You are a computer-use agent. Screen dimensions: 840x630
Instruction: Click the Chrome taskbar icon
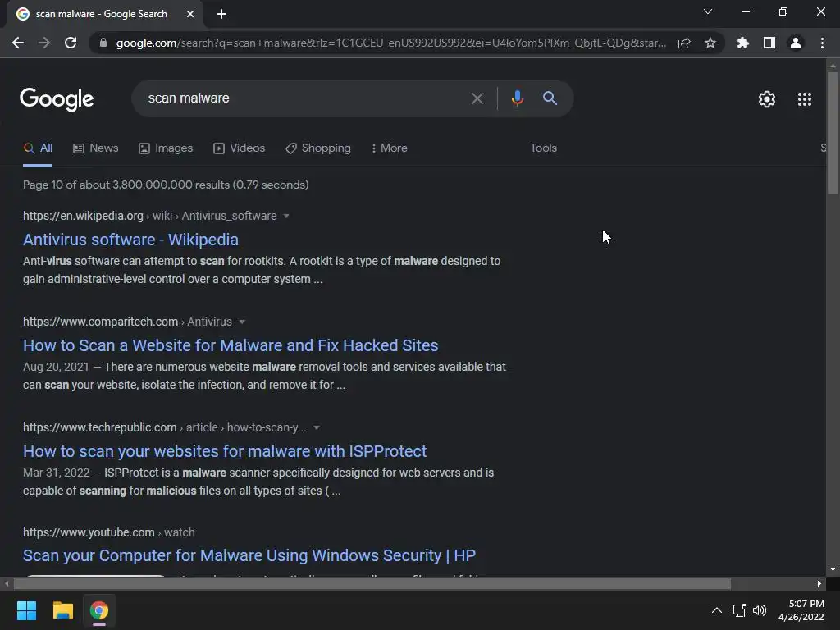coord(99,610)
